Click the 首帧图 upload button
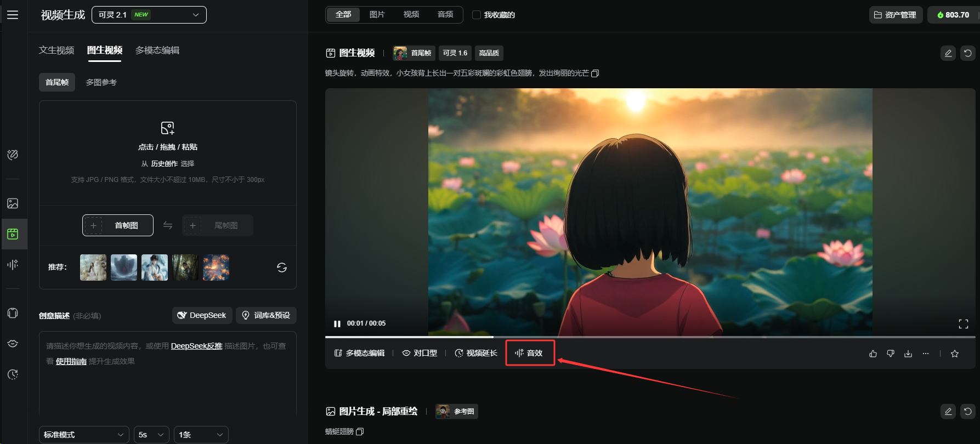 [x=118, y=225]
